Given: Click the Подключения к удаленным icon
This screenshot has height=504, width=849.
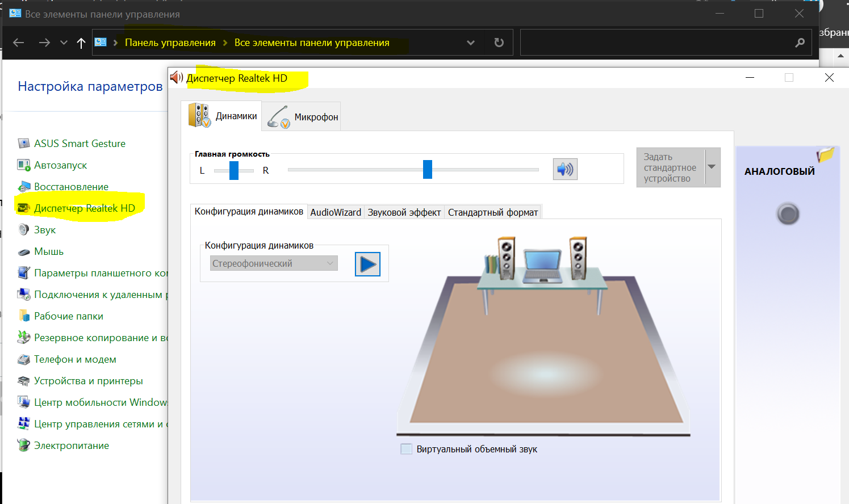Looking at the screenshot, I should (x=23, y=295).
